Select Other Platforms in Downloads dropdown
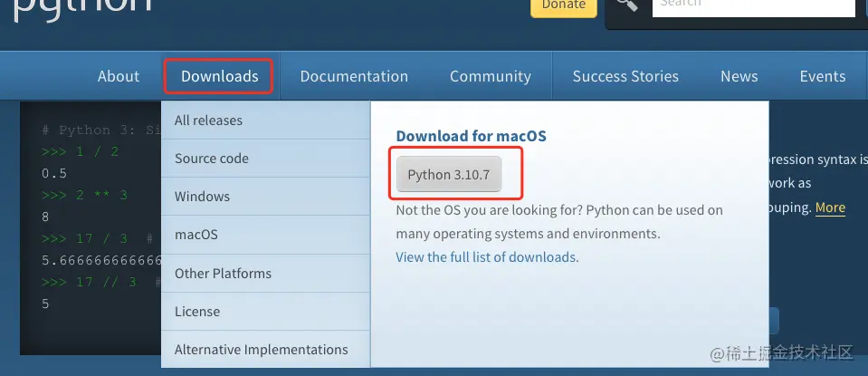868x376 pixels. pyautogui.click(x=266, y=274)
